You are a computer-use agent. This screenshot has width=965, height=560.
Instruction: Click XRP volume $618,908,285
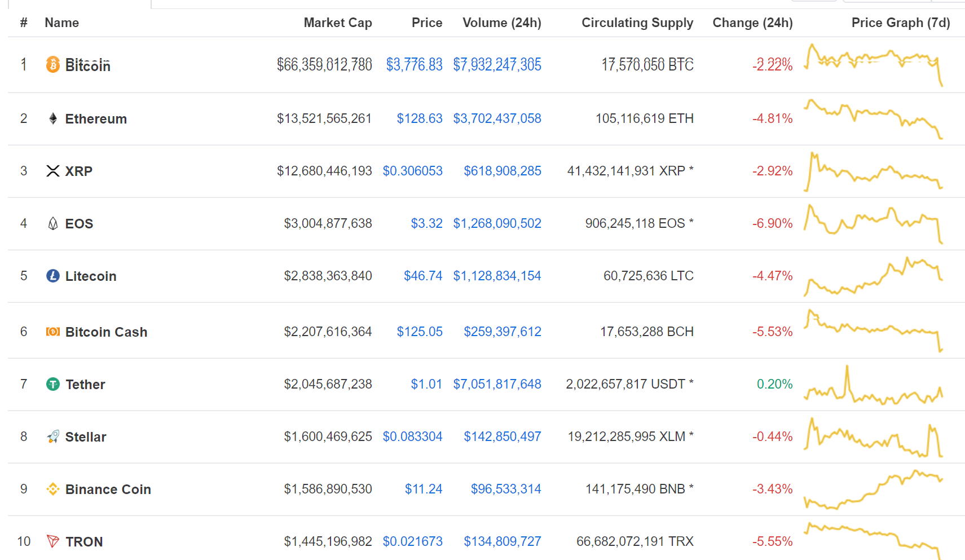(503, 171)
